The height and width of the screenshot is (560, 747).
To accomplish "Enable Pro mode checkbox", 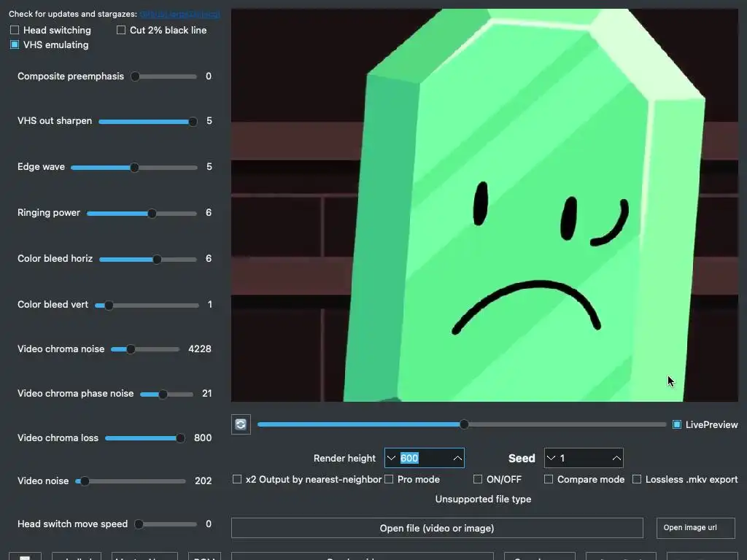I will [x=389, y=479].
